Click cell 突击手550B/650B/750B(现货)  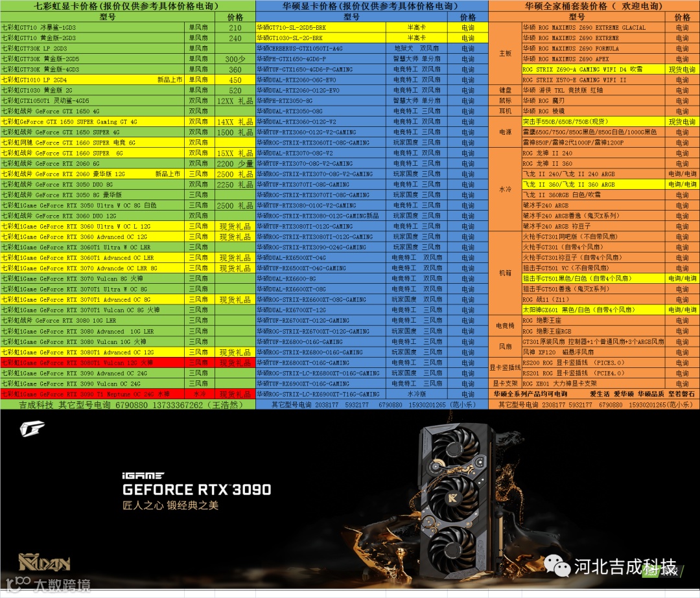pyautogui.click(x=593, y=121)
